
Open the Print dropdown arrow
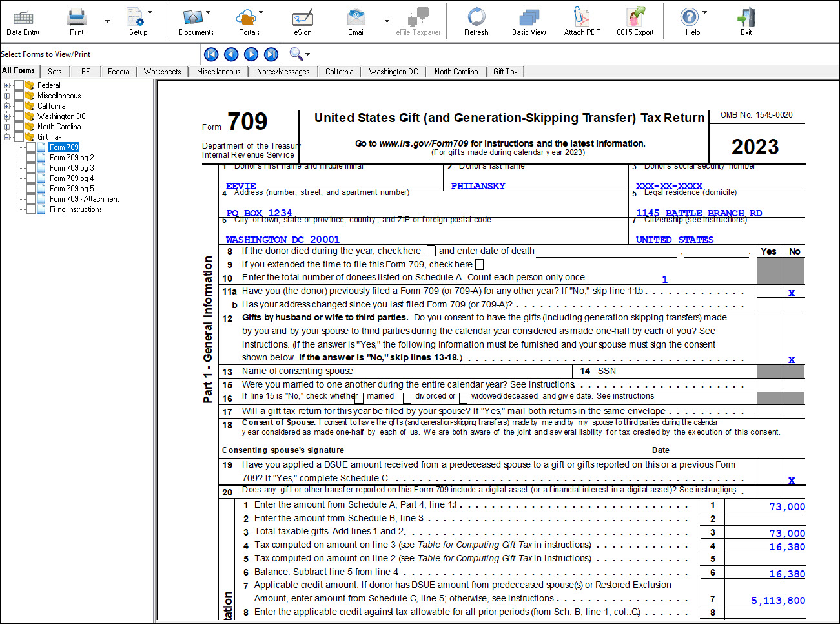click(107, 21)
